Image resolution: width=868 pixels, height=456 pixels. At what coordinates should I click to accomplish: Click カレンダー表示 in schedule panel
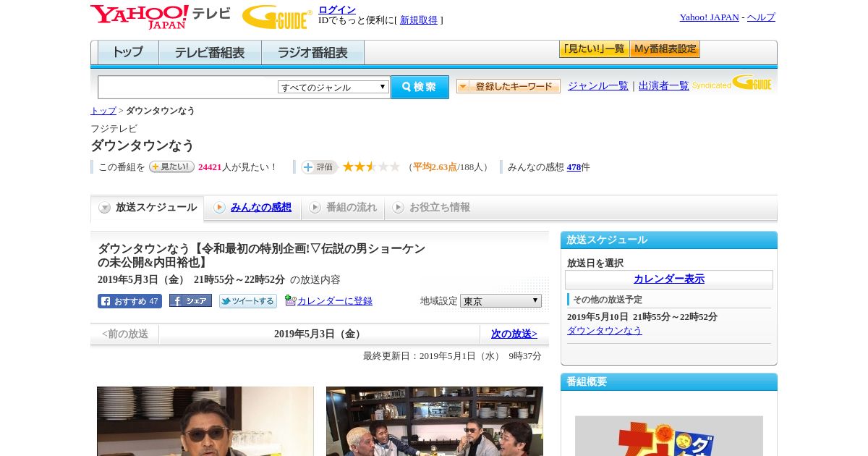point(669,279)
